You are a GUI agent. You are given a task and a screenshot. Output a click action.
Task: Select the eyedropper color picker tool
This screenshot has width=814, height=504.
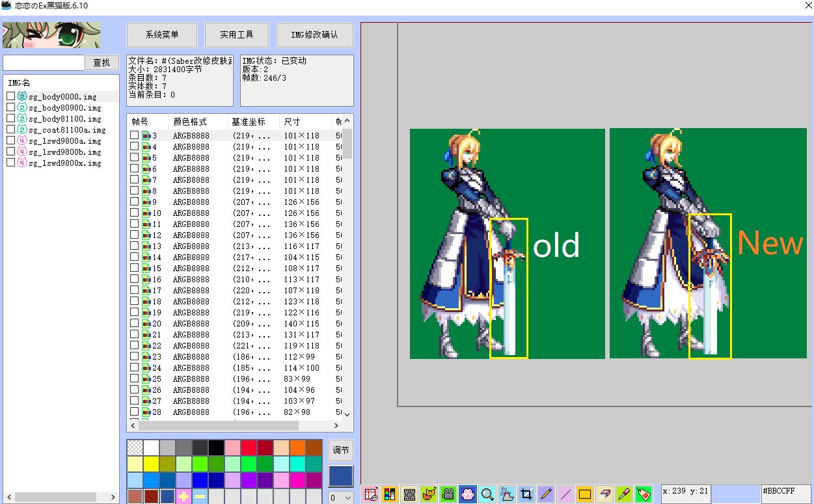[x=624, y=494]
